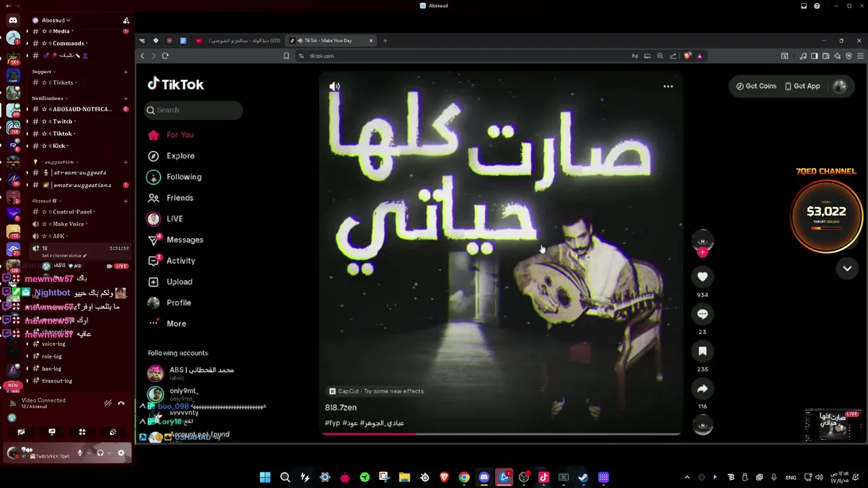This screenshot has width=868, height=488.
Task: Click the CapCut Try some new effects banner
Action: (x=376, y=391)
